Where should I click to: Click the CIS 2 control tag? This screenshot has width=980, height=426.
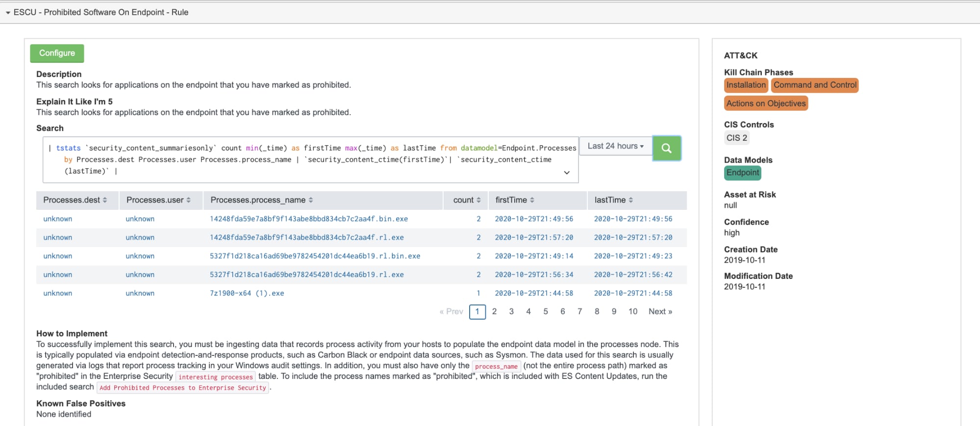pyautogui.click(x=736, y=138)
